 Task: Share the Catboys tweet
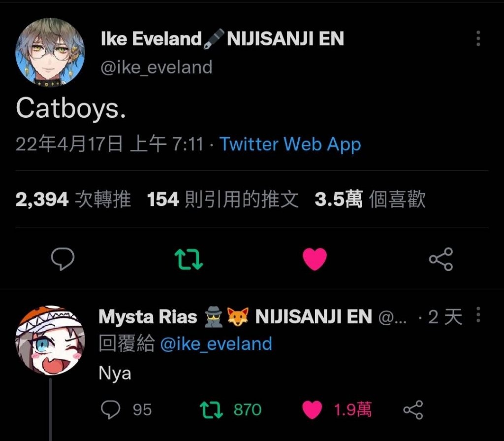(x=441, y=259)
